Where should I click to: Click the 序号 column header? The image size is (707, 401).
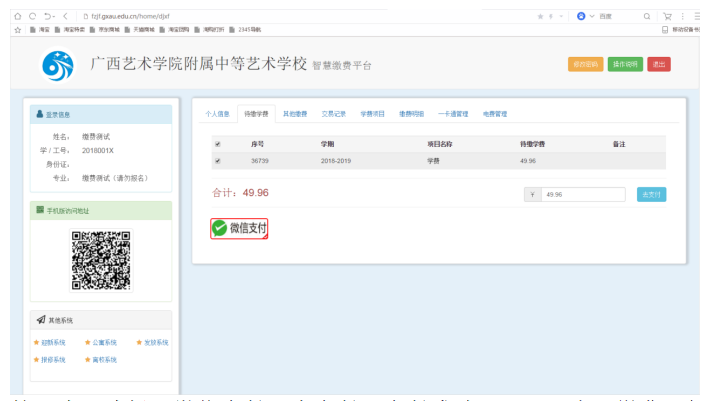click(257, 144)
